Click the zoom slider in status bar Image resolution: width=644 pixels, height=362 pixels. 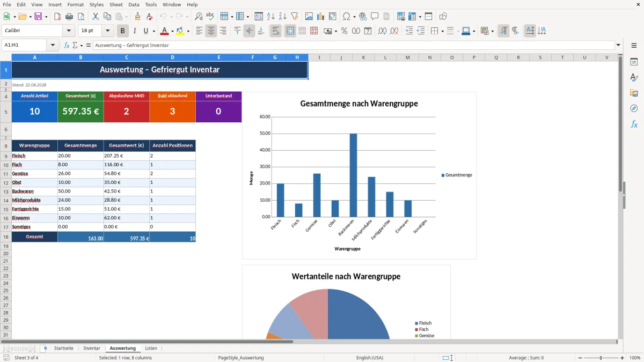tap(601, 358)
